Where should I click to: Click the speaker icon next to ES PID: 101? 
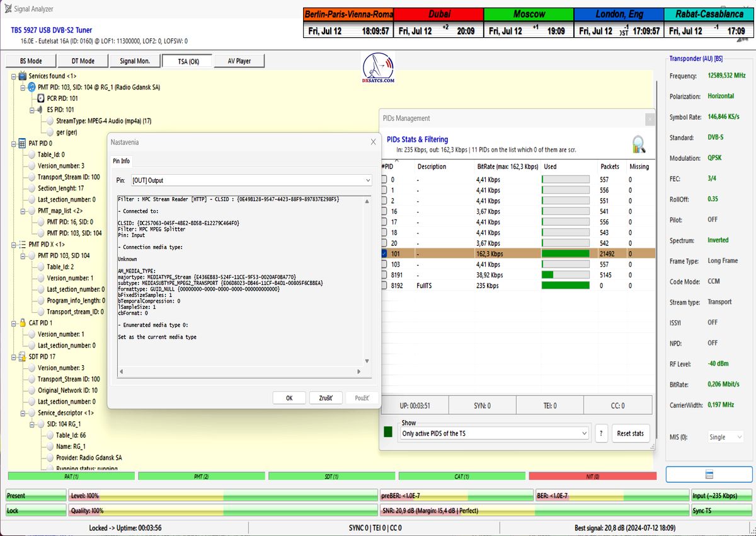(41, 110)
